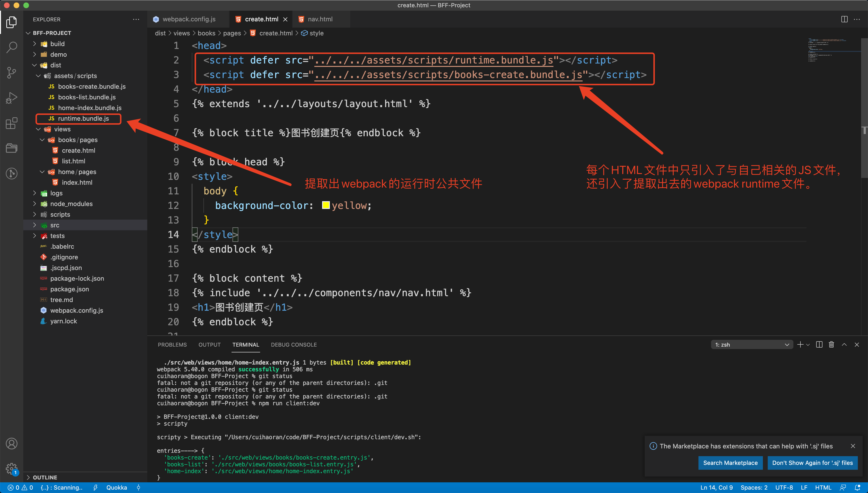Click the LF end of line indicator
This screenshot has width=868, height=493.
(804, 488)
